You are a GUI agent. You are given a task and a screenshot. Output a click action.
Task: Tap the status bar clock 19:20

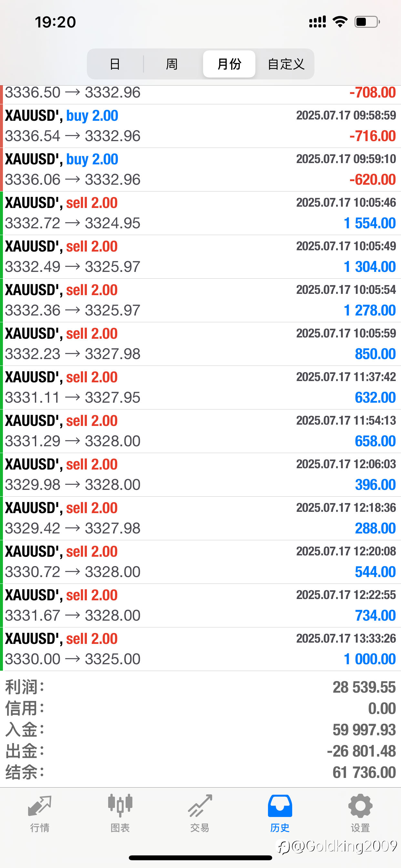56,22
